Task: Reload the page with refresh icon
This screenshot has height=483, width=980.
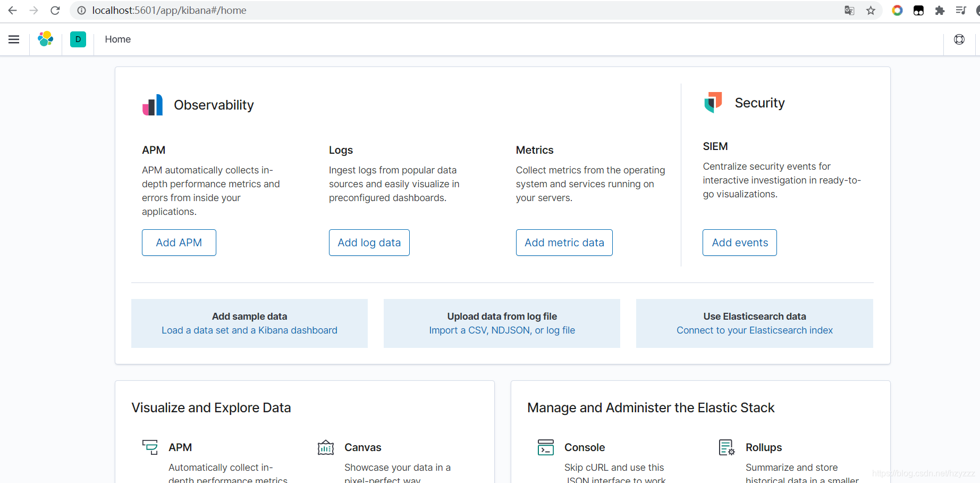Action: point(55,11)
